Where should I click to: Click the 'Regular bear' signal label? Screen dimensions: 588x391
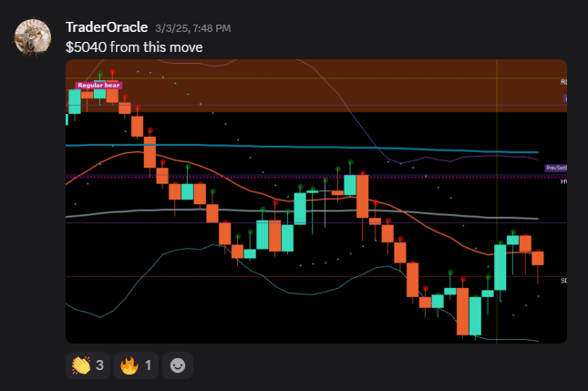(x=98, y=85)
